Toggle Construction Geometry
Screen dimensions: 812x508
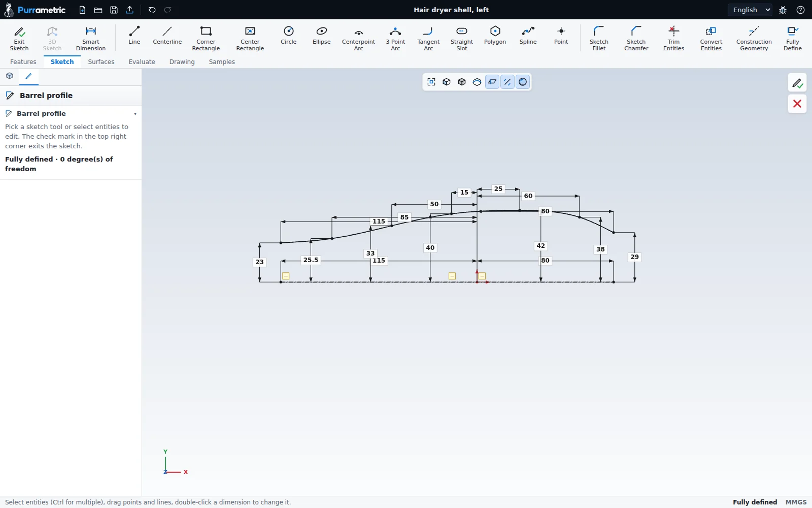754,38
